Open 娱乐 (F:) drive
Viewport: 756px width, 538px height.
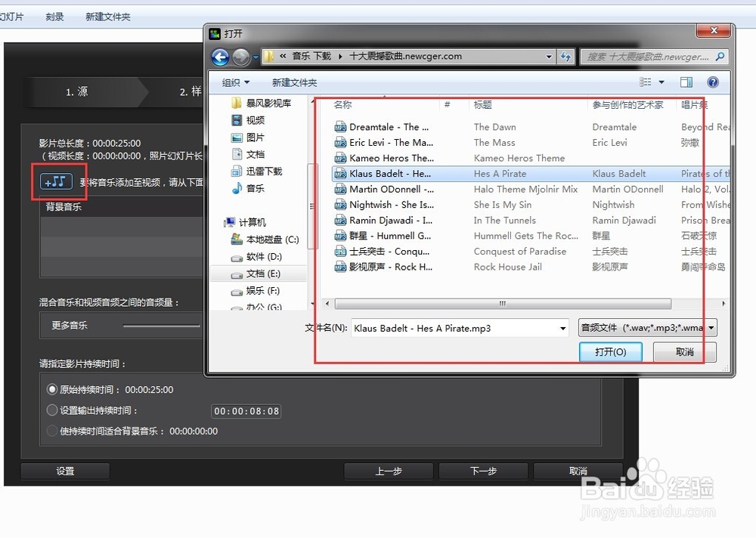(x=255, y=291)
